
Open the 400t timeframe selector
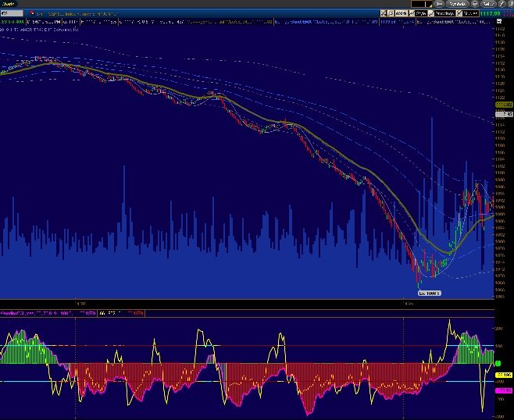coord(402,13)
